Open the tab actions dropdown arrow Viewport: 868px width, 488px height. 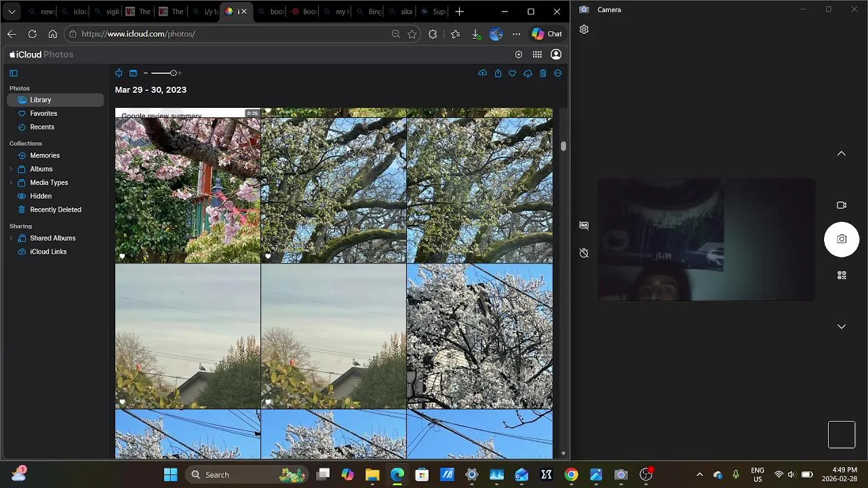(x=12, y=12)
